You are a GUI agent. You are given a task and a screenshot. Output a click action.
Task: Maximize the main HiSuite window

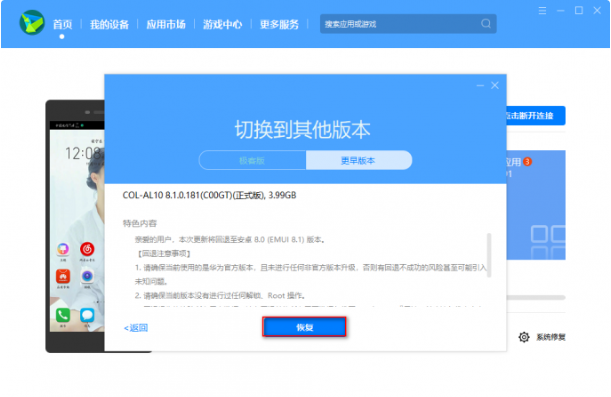click(x=579, y=11)
